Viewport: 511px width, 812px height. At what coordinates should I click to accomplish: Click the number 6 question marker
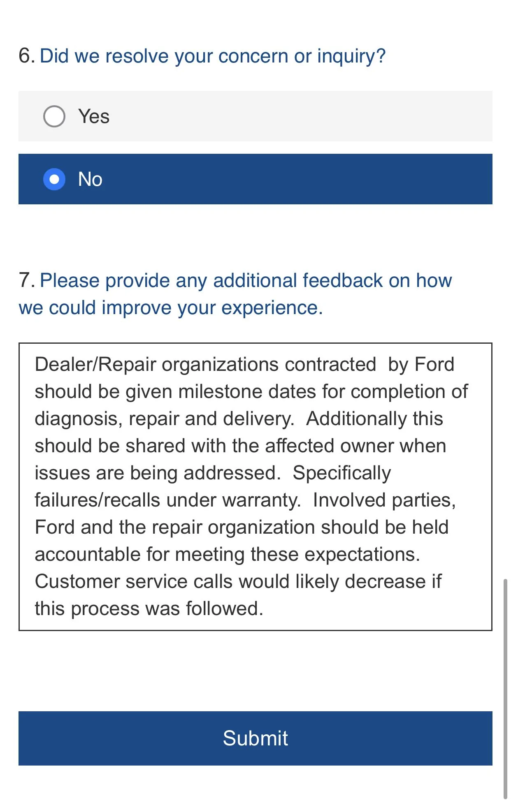[x=27, y=56]
